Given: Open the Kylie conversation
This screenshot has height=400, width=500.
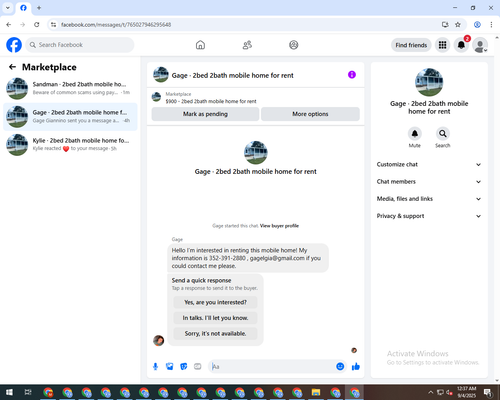Looking at the screenshot, I should pos(70,145).
